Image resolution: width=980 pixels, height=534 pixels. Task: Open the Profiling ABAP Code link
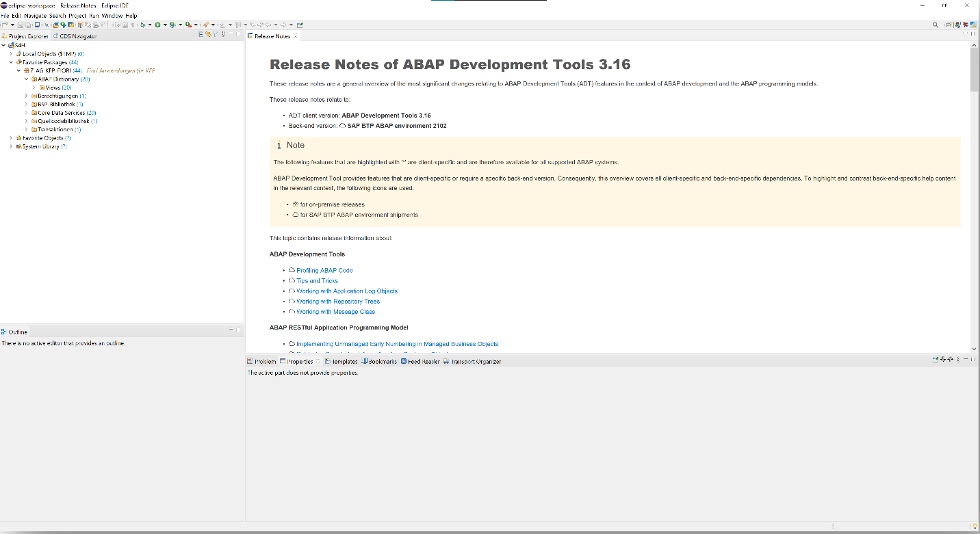click(324, 270)
